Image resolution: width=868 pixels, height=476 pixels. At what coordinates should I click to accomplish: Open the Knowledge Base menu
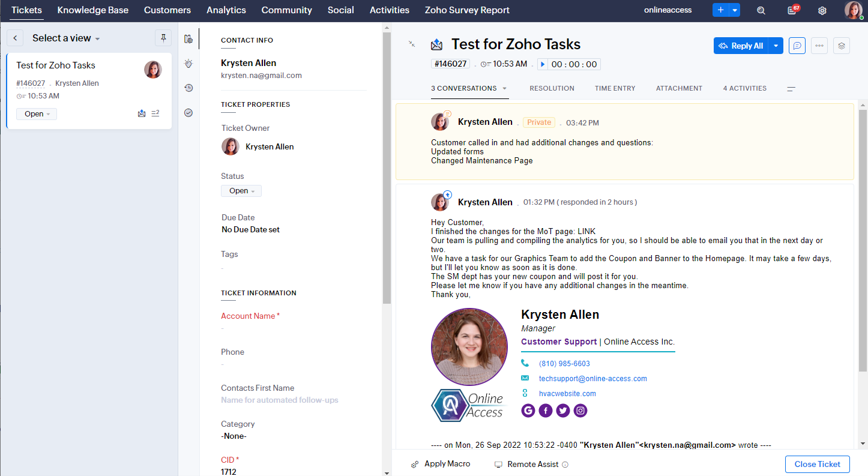click(93, 10)
